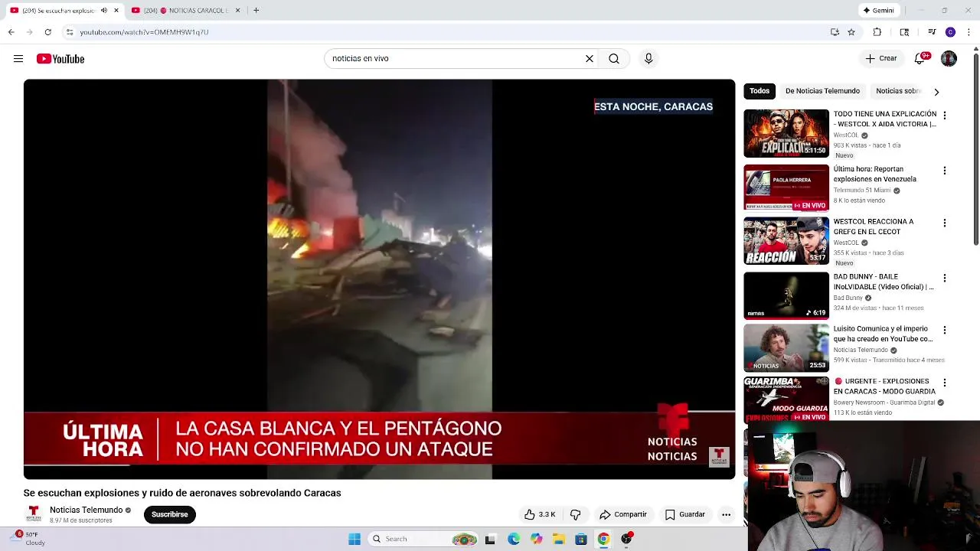Image resolution: width=980 pixels, height=551 pixels.
Task: Open Chrome extensions puzzle icon
Action: [877, 32]
